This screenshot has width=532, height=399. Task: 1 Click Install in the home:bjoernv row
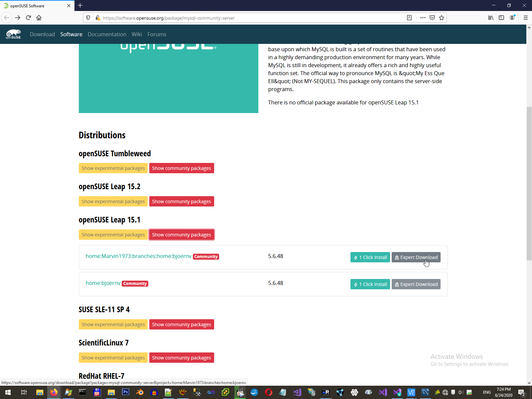pyautogui.click(x=370, y=284)
